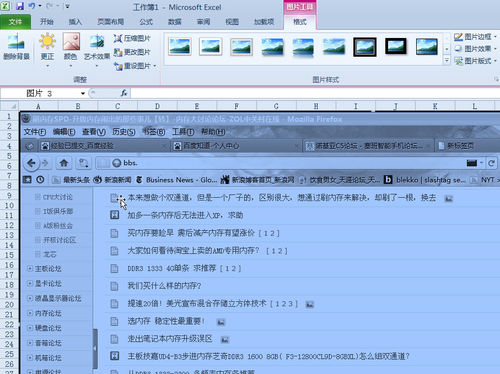
Task: Click the thread 加多一条内存后无法进入XP，求助
Action: coord(185,215)
